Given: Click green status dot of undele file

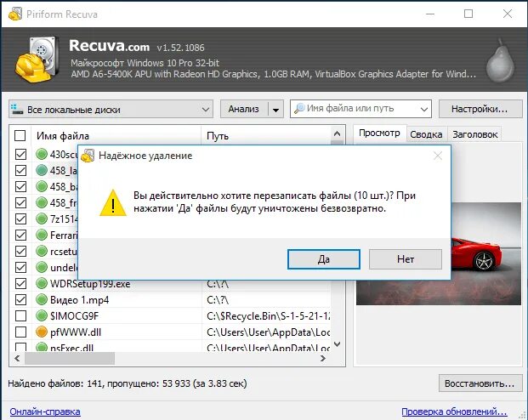Looking at the screenshot, I should [x=42, y=268].
